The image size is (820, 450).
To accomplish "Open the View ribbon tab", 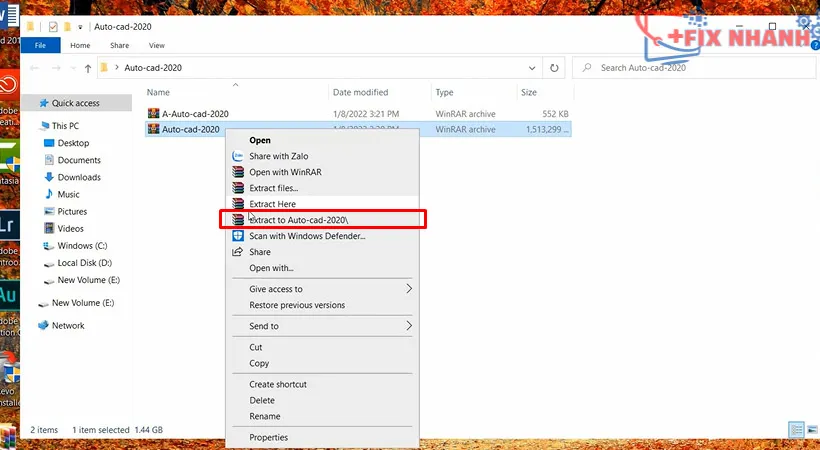I will click(x=157, y=46).
